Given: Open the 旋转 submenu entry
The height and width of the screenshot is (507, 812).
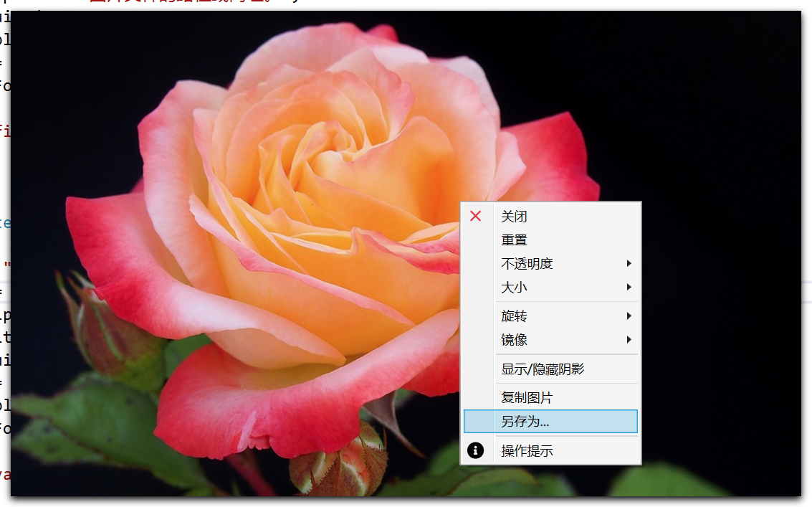Looking at the screenshot, I should tap(550, 316).
